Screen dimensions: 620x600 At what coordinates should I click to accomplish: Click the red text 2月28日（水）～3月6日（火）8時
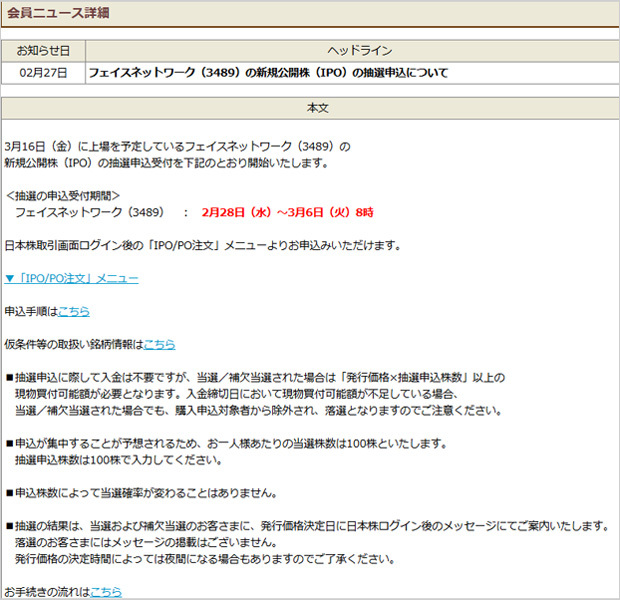[x=287, y=212]
